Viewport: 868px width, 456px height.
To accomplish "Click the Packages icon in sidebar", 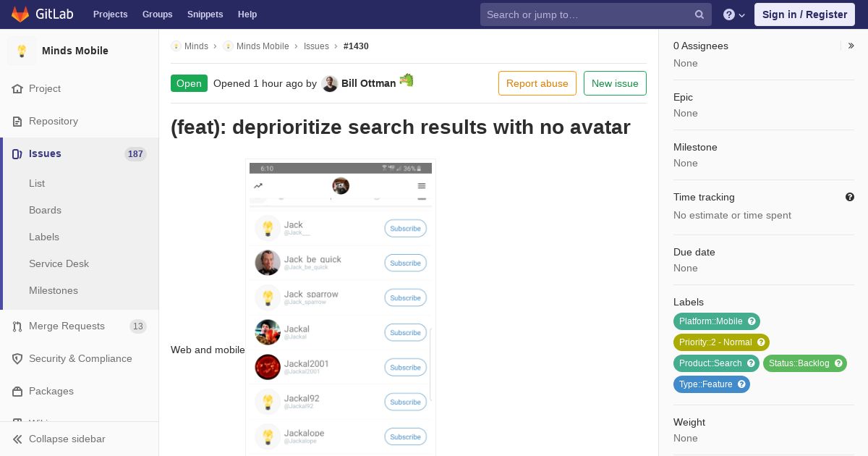I will [x=17, y=392].
